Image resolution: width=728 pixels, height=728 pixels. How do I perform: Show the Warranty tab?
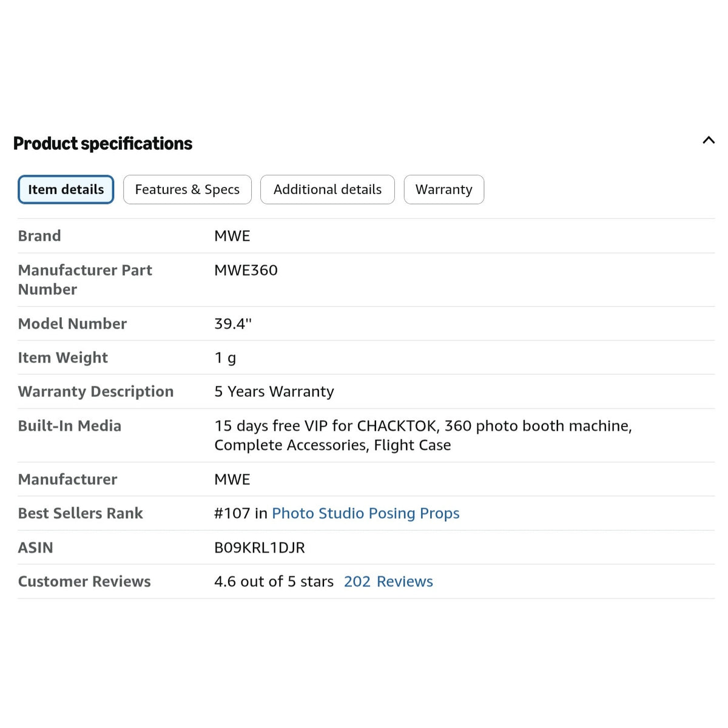[x=444, y=189]
